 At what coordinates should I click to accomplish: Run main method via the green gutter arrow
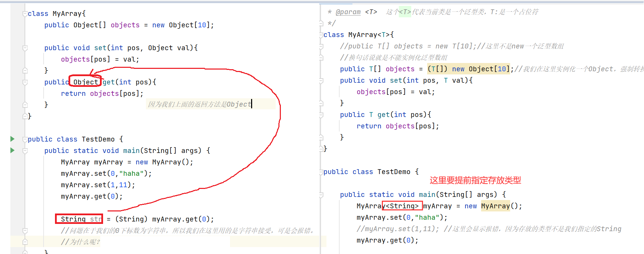point(12,151)
